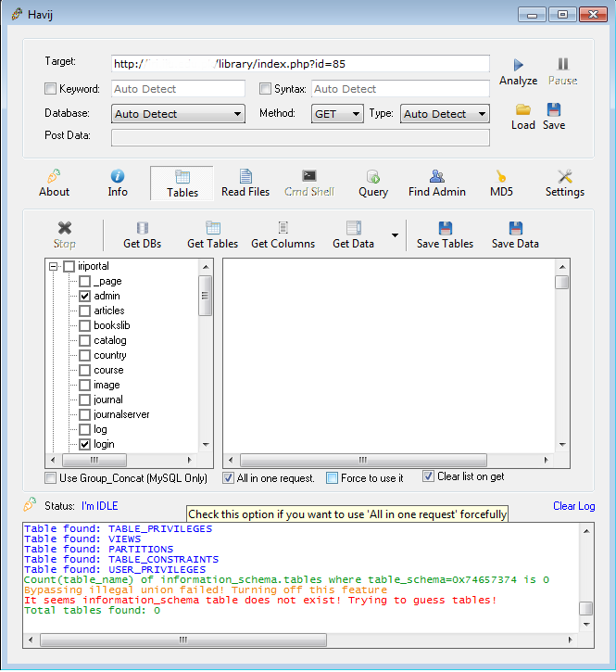
Task: Select the journalserver table row
Action: (x=121, y=414)
